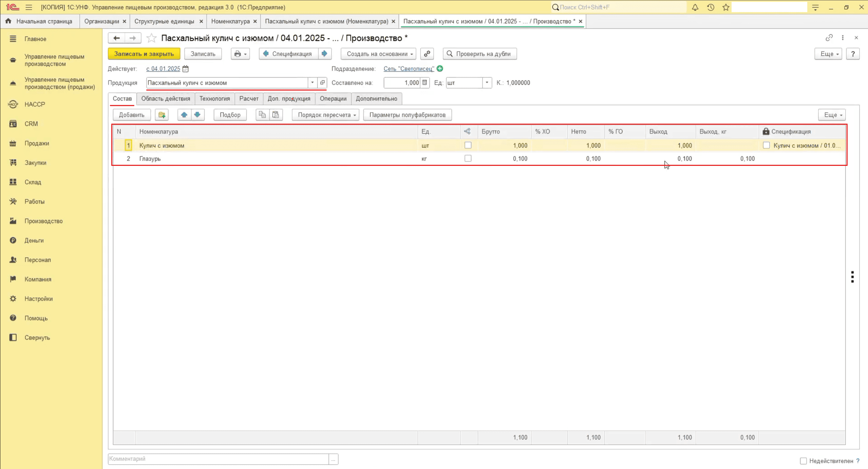Open the print menu printer icon
This screenshot has width=868, height=469.
click(240, 54)
